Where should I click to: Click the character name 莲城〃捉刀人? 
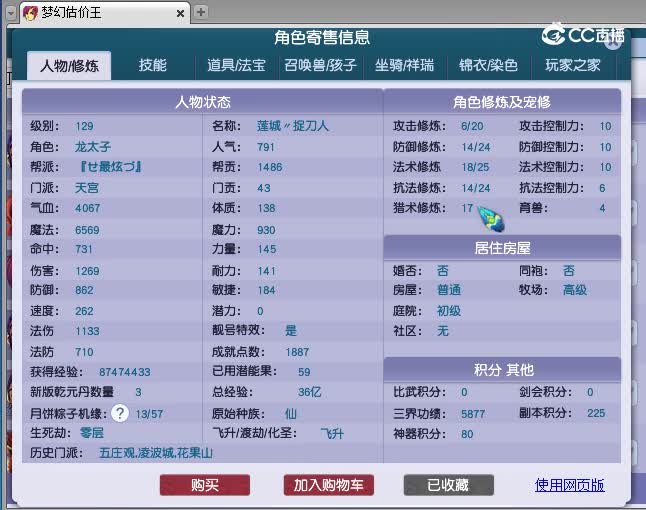click(293, 126)
